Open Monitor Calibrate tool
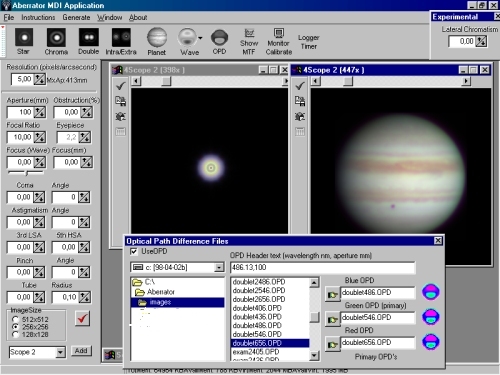The width and height of the screenshot is (500, 375). [279, 41]
